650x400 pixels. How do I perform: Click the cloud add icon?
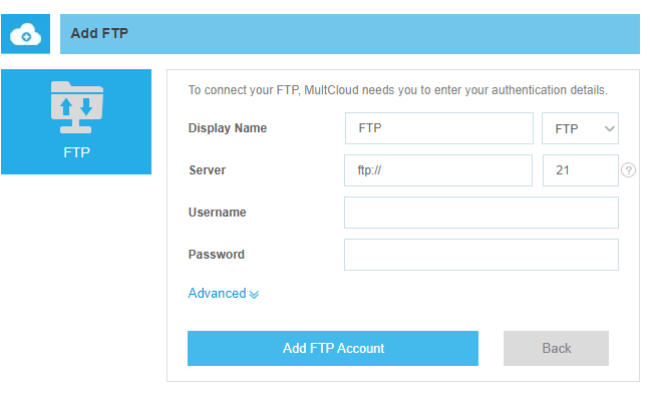pos(25,34)
